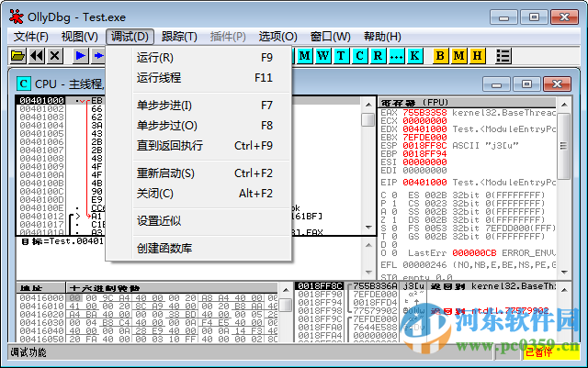Select the EAX register value 755B3358
The width and height of the screenshot is (588, 368).
(424, 113)
